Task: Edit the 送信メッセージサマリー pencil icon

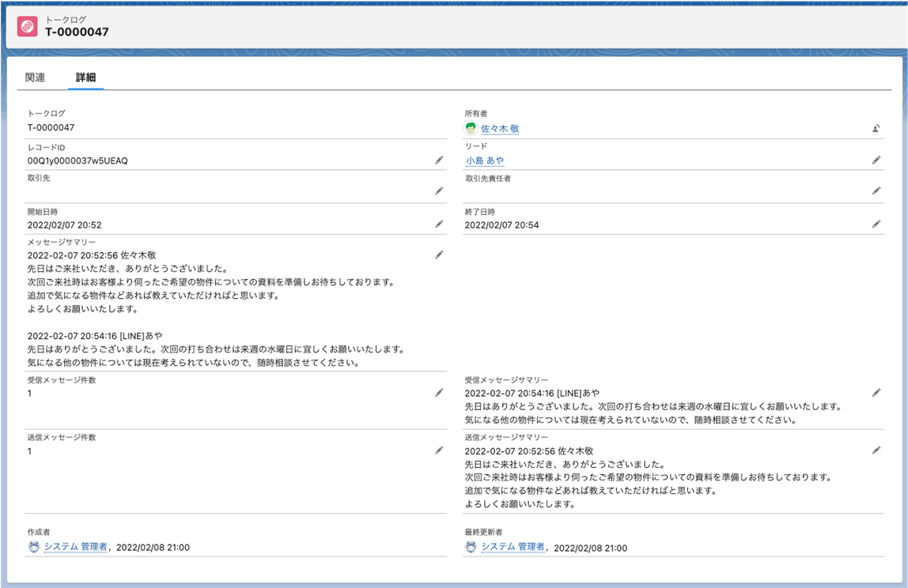Action: (876, 450)
